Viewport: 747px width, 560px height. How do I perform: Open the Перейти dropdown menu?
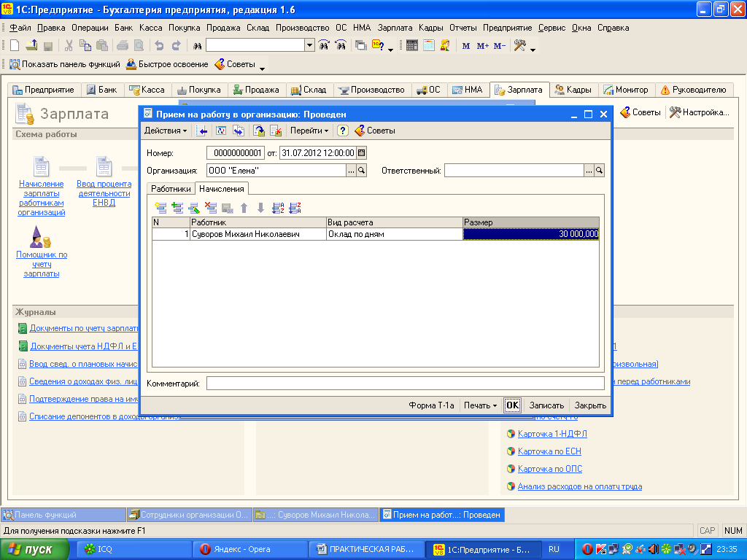pos(309,131)
